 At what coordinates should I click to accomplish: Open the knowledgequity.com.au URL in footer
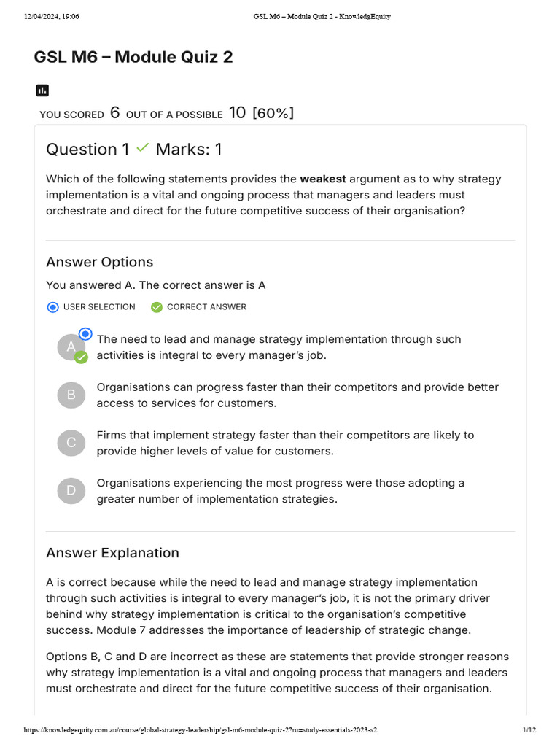201,730
